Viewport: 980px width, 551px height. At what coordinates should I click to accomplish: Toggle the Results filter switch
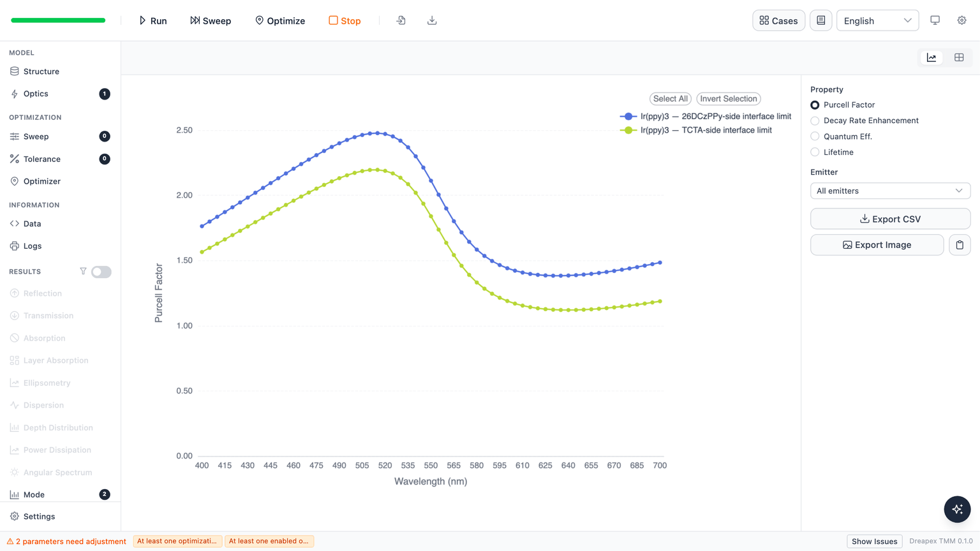tap(101, 272)
